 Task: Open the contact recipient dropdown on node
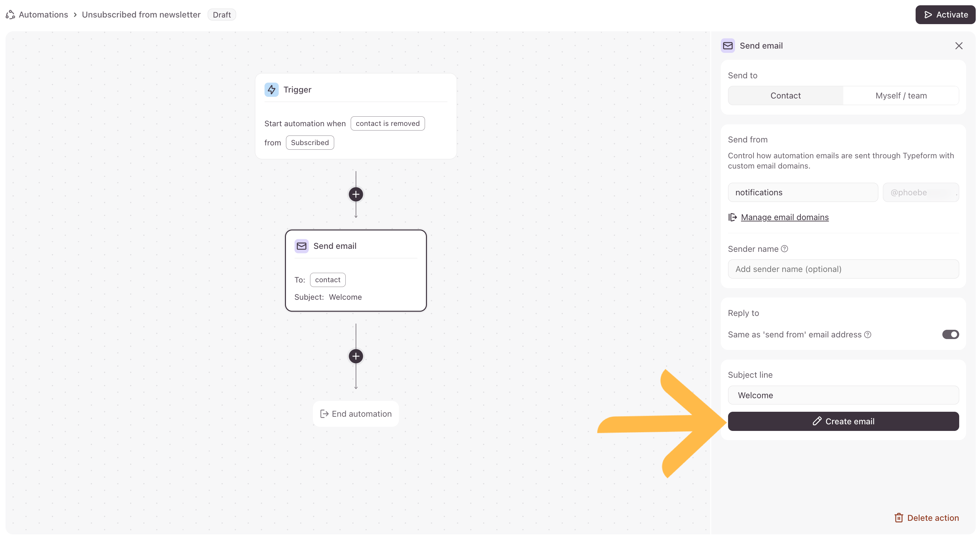[x=328, y=280]
